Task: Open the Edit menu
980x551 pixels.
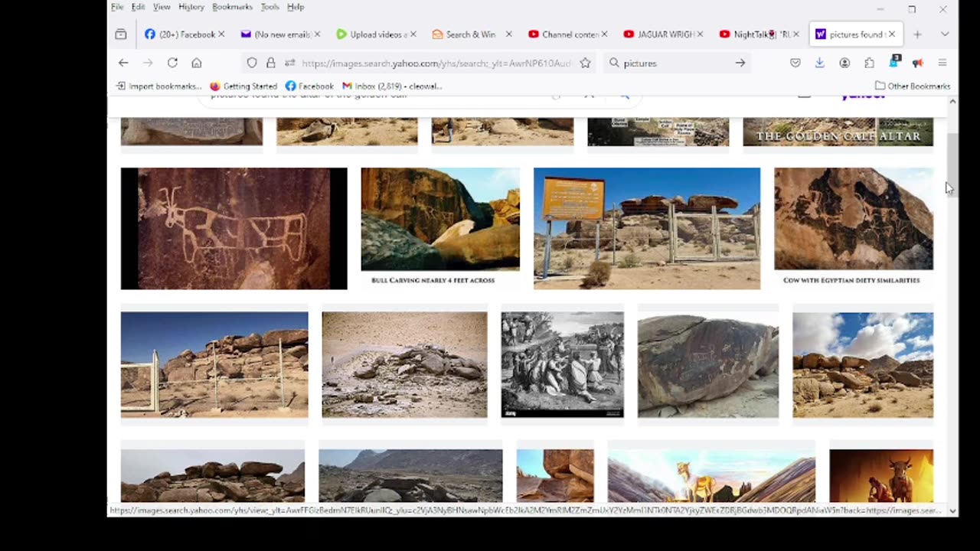Action: point(138,7)
